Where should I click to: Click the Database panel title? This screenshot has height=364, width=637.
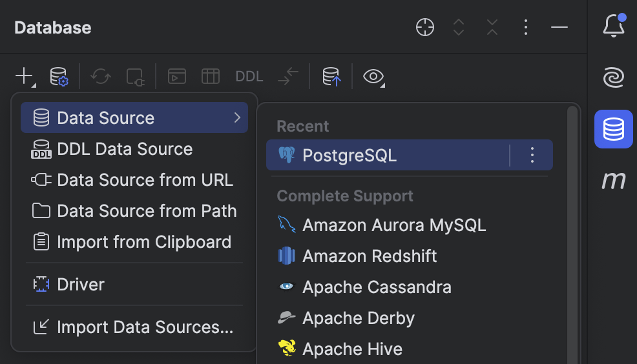[53, 28]
